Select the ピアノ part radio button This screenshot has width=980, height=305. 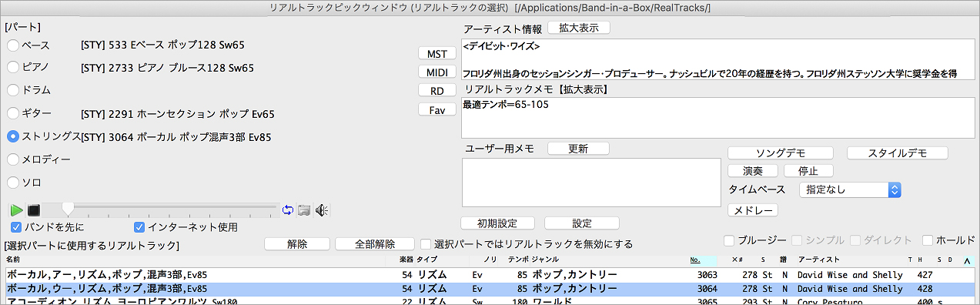tap(13, 68)
